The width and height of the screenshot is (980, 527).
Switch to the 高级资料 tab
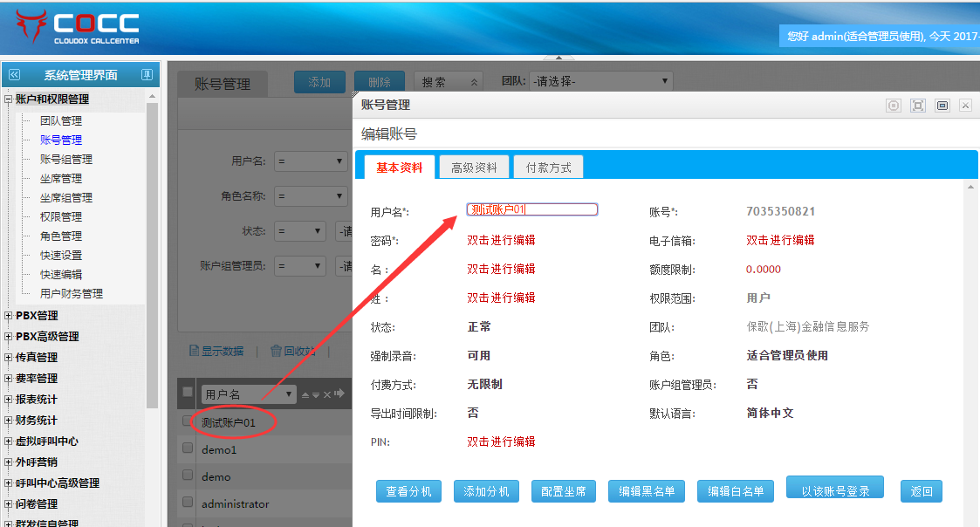474,168
